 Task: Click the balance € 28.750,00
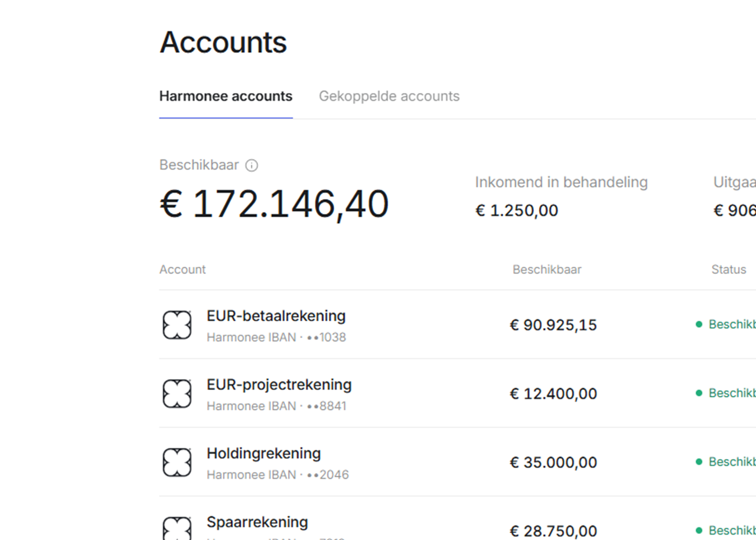coord(553,531)
